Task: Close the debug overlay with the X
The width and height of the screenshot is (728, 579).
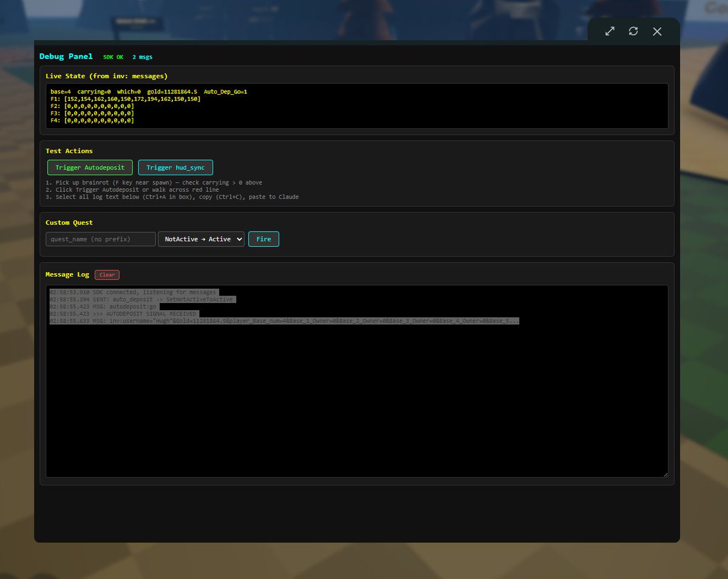Action: (657, 32)
